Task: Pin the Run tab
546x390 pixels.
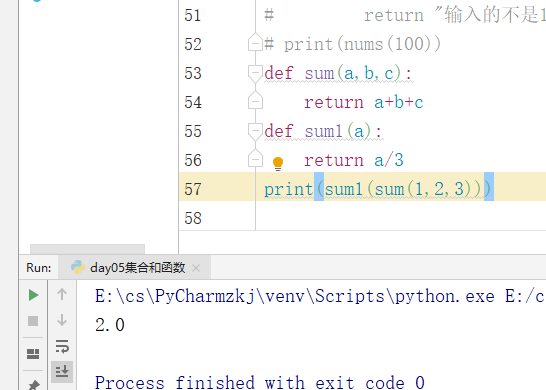Action: pyautogui.click(x=33, y=385)
